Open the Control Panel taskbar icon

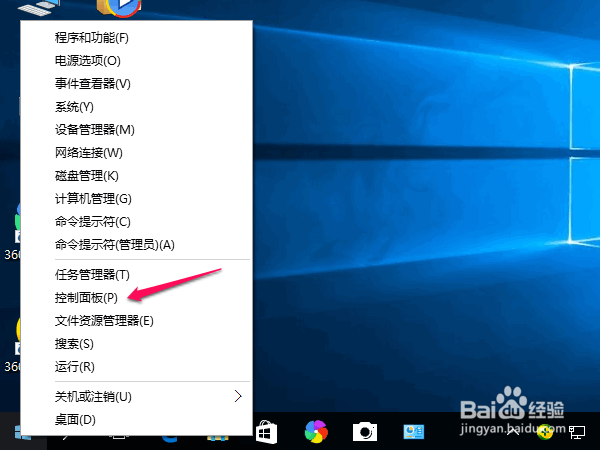click(x=414, y=432)
